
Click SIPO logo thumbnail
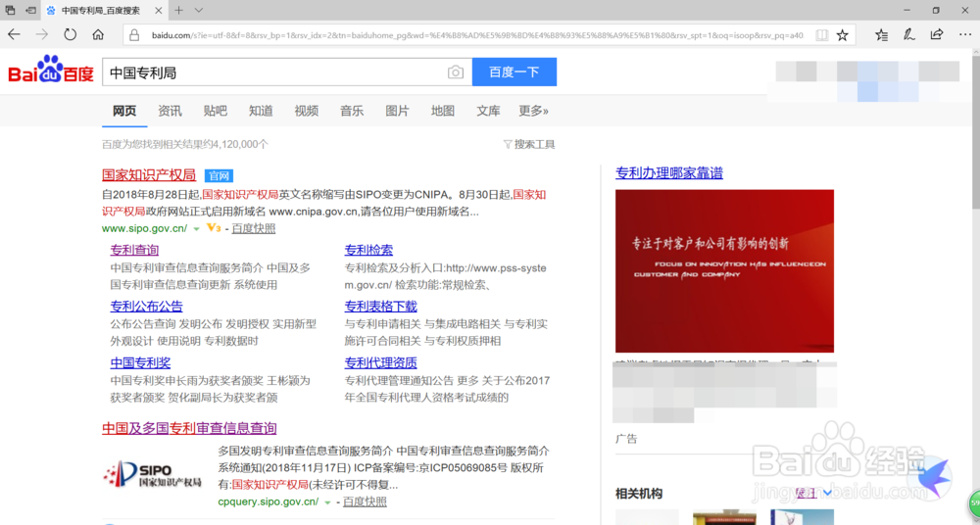click(x=153, y=475)
